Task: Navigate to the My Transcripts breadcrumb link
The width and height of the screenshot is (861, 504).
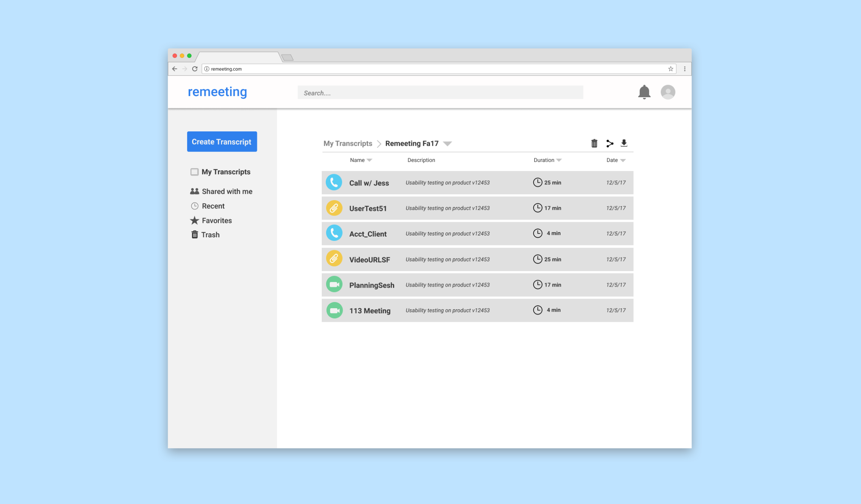Action: [348, 144]
